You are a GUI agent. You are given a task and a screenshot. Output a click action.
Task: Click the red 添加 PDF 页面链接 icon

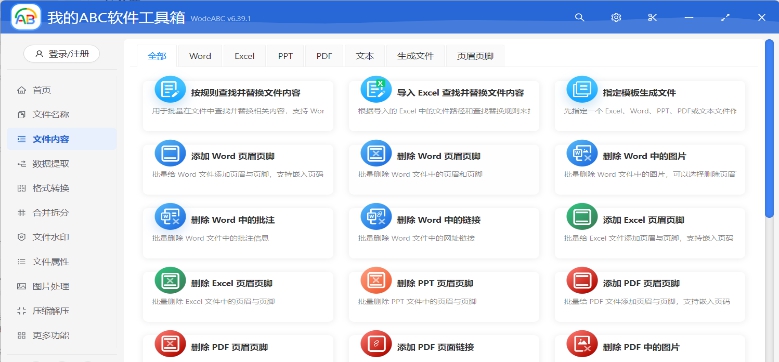[x=376, y=344]
